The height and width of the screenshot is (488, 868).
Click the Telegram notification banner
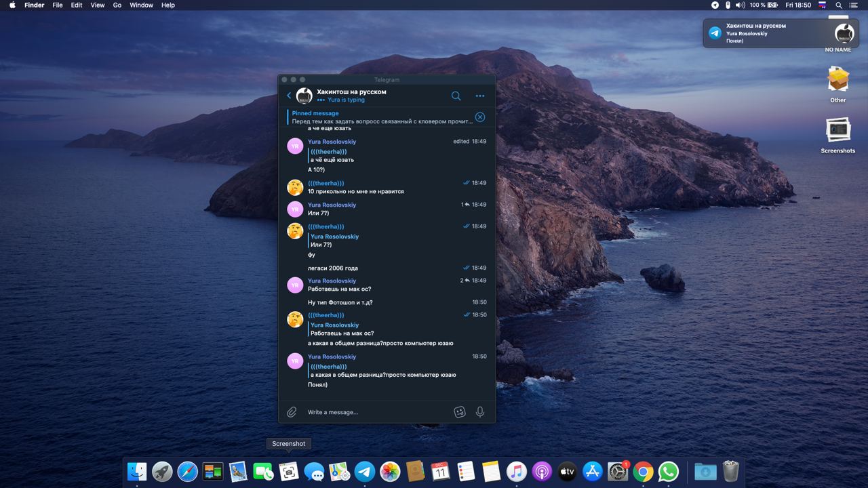[x=781, y=33]
